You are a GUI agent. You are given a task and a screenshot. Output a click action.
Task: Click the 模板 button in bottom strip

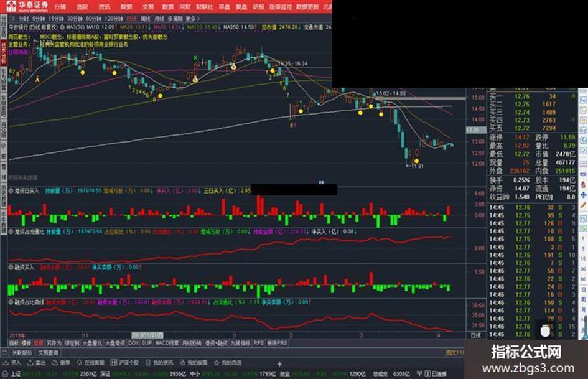click(26, 343)
